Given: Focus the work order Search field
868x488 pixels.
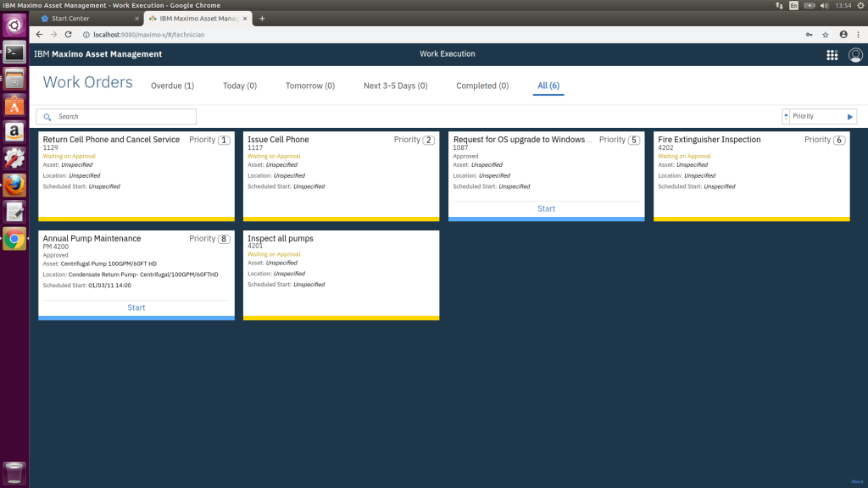Looking at the screenshot, I should tap(116, 117).
